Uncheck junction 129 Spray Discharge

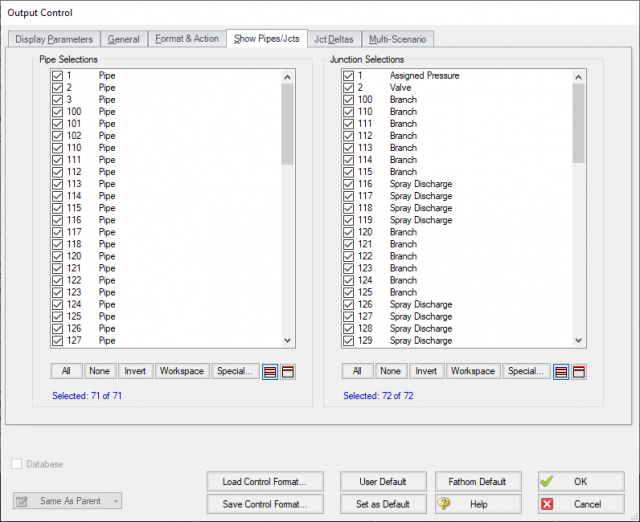point(349,341)
